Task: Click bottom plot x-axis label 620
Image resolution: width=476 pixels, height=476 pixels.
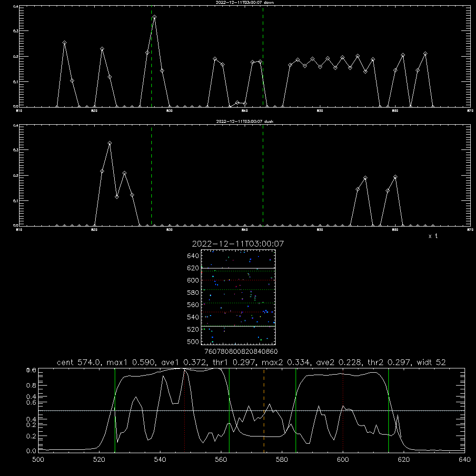Action: pos(404,460)
